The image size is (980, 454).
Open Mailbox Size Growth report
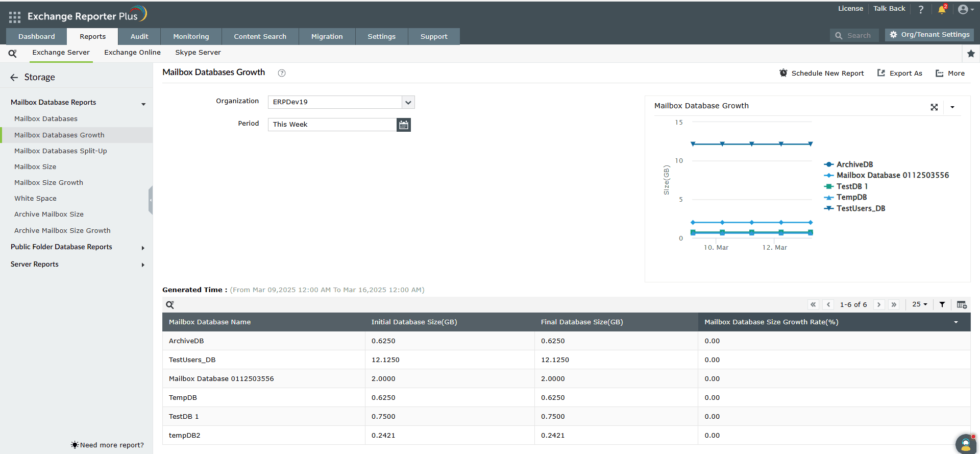pos(48,183)
